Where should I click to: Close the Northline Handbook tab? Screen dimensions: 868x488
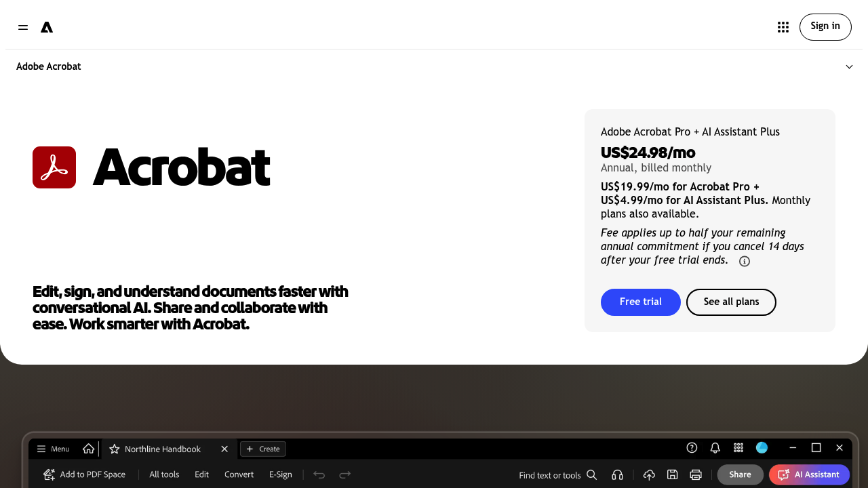(x=224, y=449)
